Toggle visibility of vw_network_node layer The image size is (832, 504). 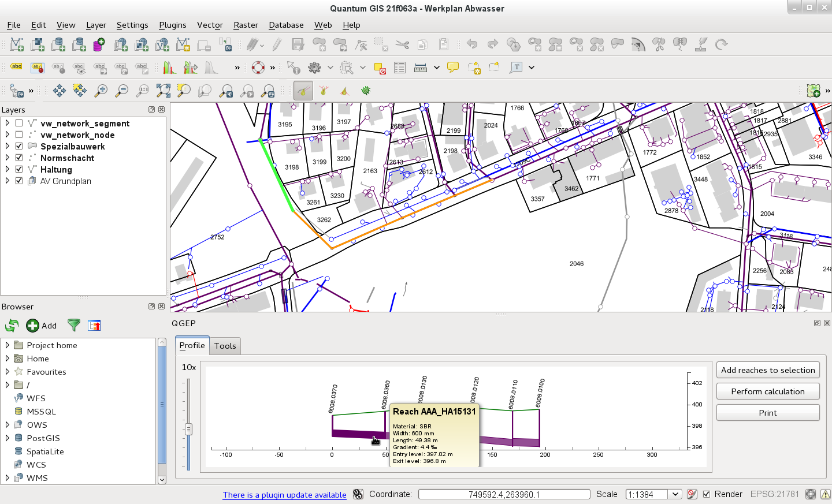coord(19,135)
